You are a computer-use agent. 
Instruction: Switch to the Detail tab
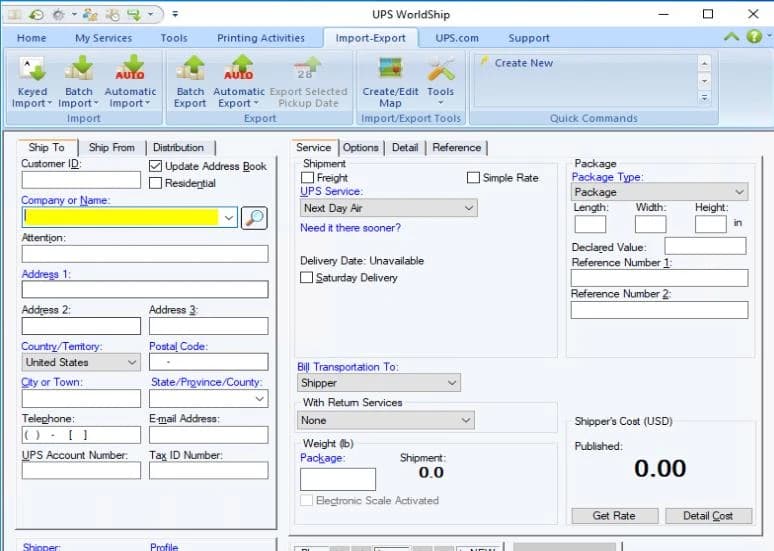[405, 147]
